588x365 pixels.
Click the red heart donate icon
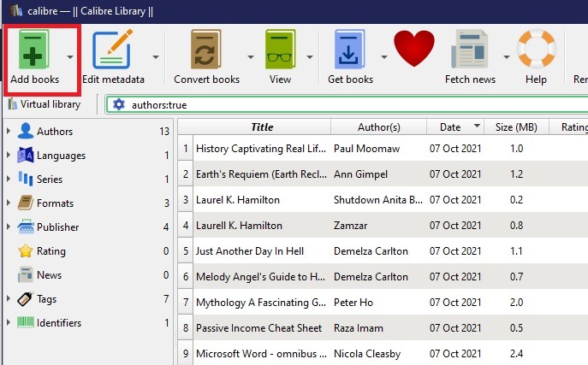[x=414, y=48]
